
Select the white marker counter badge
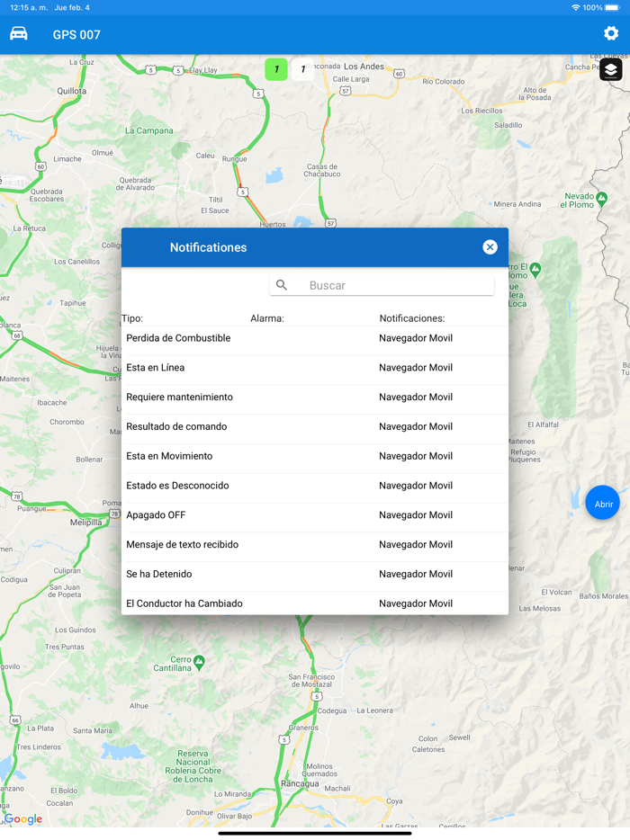[x=302, y=69]
